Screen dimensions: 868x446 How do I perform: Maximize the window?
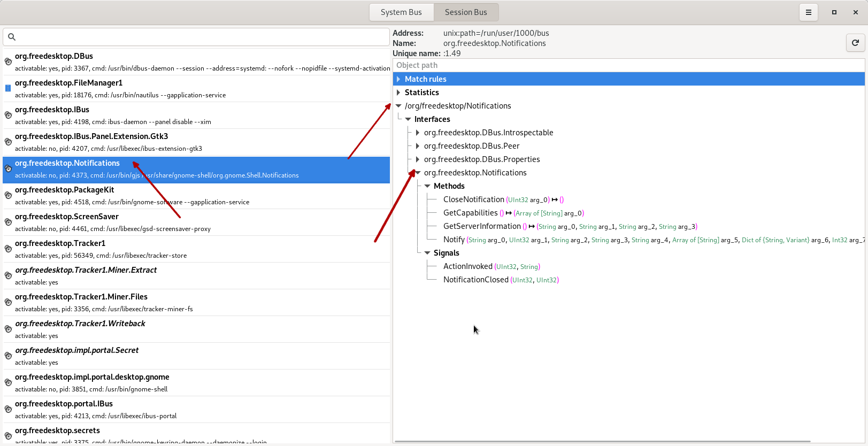pyautogui.click(x=834, y=12)
